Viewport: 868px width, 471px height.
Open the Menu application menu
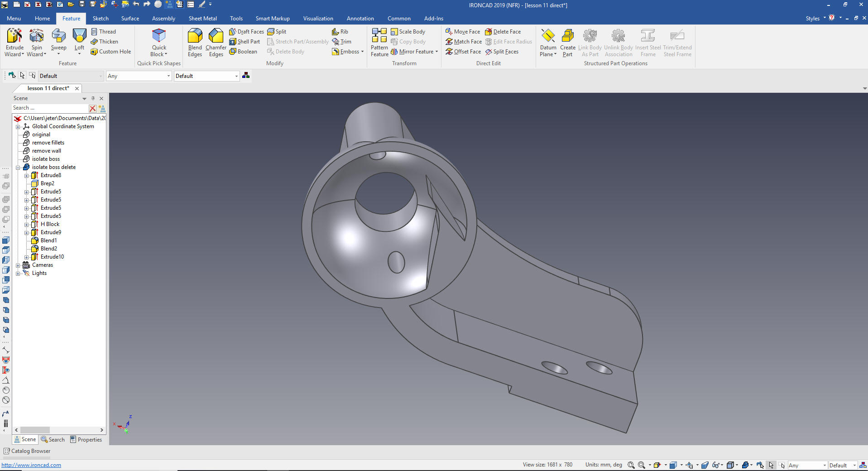pos(14,19)
